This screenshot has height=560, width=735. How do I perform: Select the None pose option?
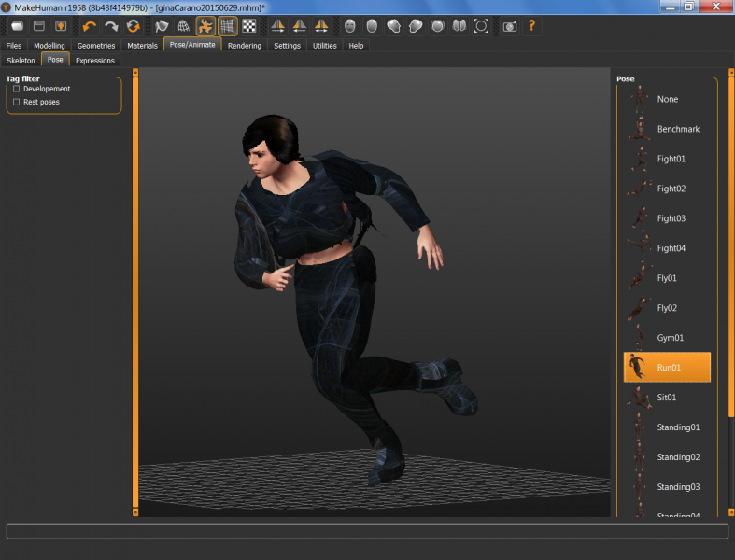pyautogui.click(x=667, y=99)
